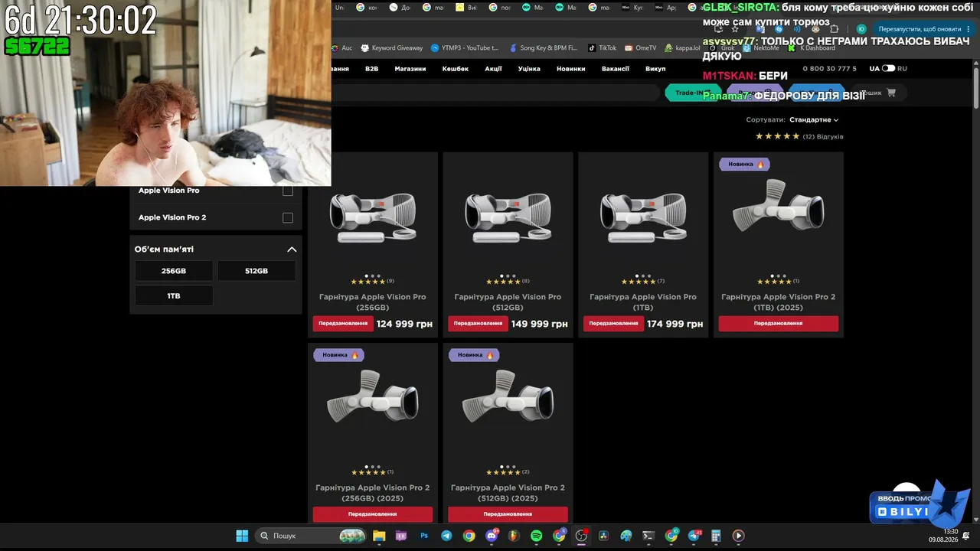Open the Apple Vision Pro 2 (512GB) product image
This screenshot has width=980, height=551.
[x=508, y=397]
